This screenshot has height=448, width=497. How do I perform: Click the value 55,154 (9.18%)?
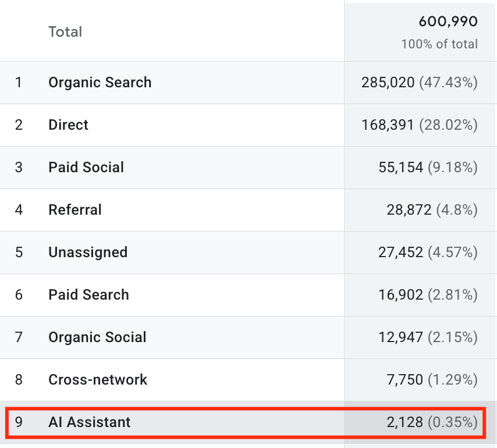428,168
